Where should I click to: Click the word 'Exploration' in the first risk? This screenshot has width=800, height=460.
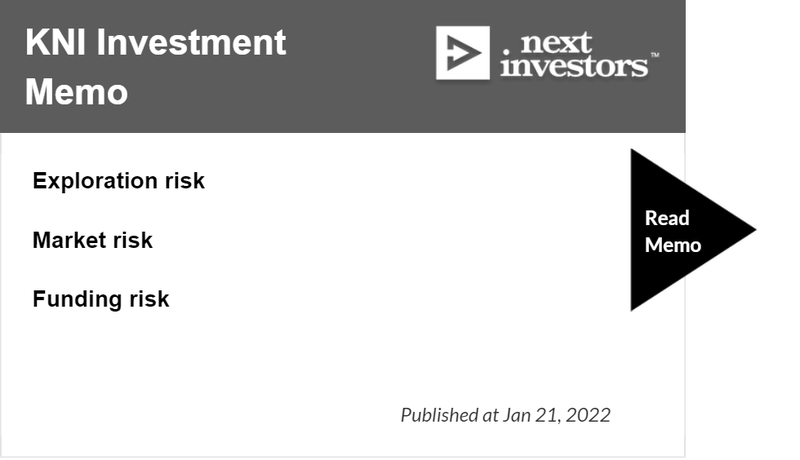click(x=95, y=181)
